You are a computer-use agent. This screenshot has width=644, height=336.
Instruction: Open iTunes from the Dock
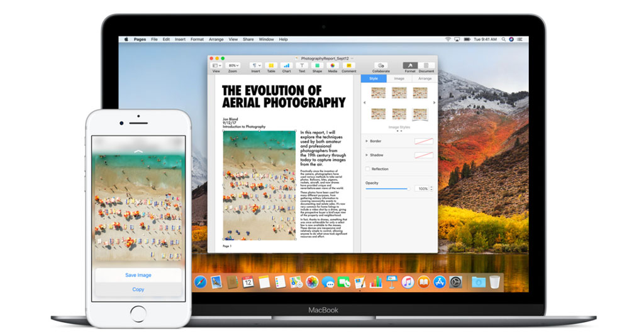408,282
